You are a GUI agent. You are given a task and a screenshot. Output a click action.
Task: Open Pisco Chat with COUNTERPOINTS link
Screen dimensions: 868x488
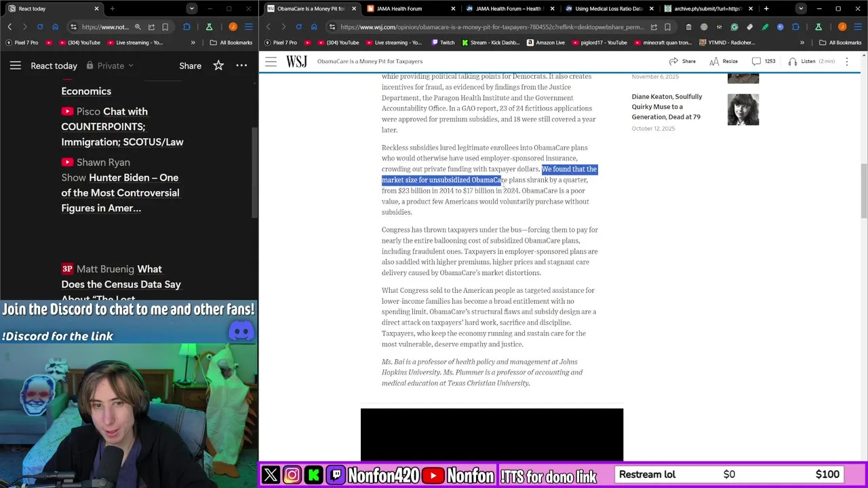coord(122,127)
